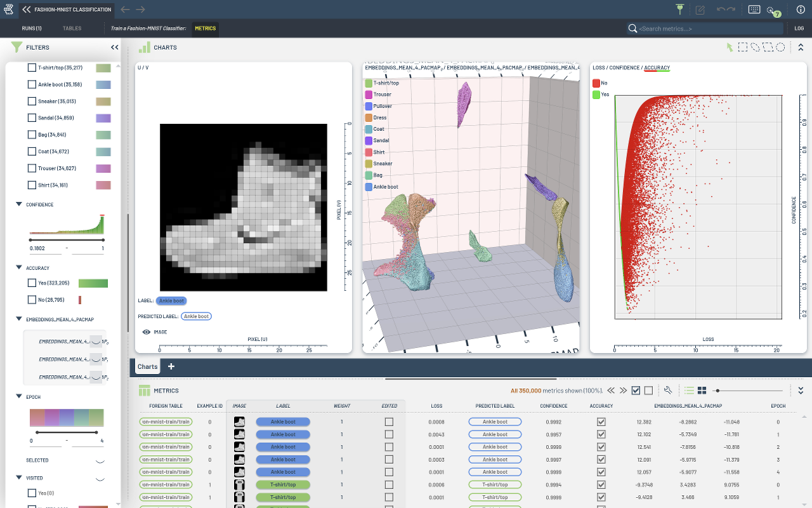Viewport: 812px width, 508px height.
Task: Collapse the Confidence filter section
Action: point(18,204)
